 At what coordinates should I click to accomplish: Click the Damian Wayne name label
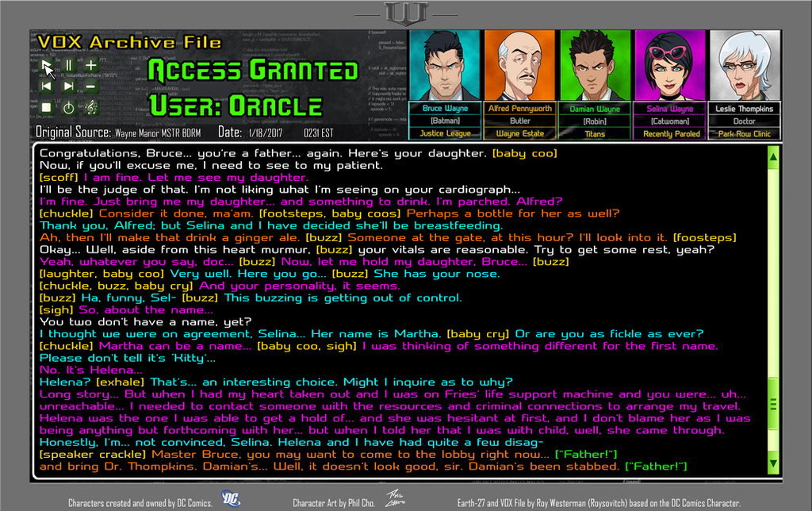[595, 109]
